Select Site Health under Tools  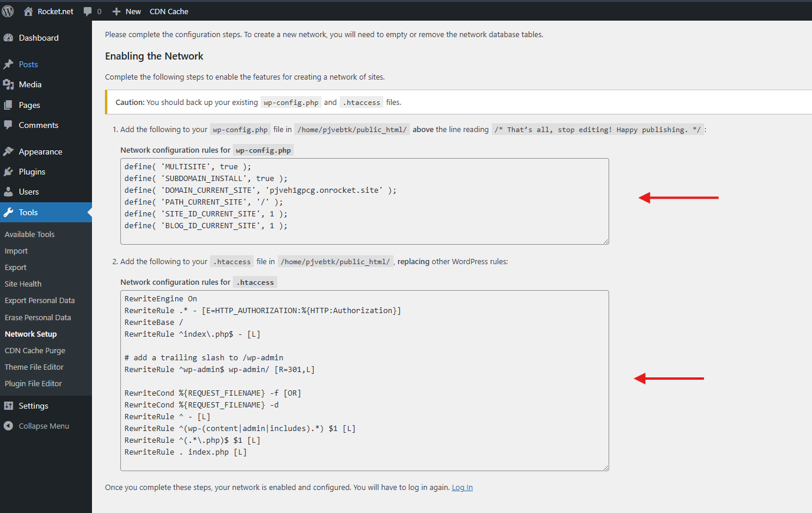(23, 284)
